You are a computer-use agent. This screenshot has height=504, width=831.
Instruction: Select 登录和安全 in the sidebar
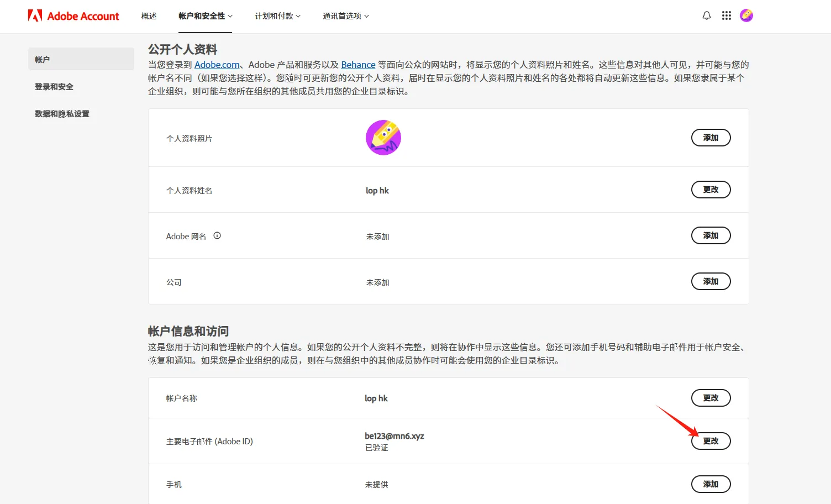click(54, 87)
